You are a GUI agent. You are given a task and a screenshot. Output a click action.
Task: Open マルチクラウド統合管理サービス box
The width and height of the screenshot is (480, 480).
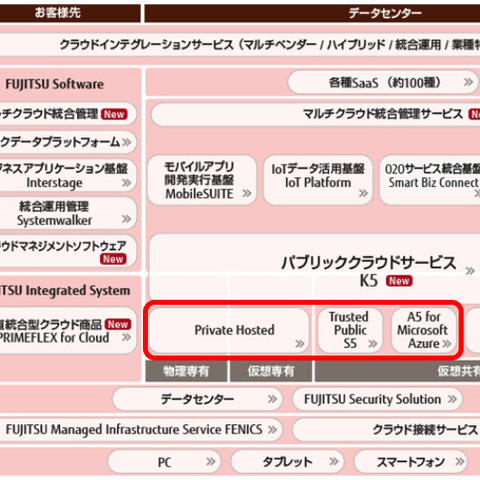pos(316,115)
